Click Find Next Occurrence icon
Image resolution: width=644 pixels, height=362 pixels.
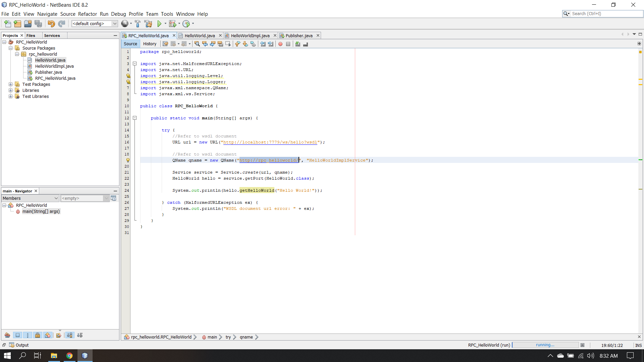[x=213, y=44]
